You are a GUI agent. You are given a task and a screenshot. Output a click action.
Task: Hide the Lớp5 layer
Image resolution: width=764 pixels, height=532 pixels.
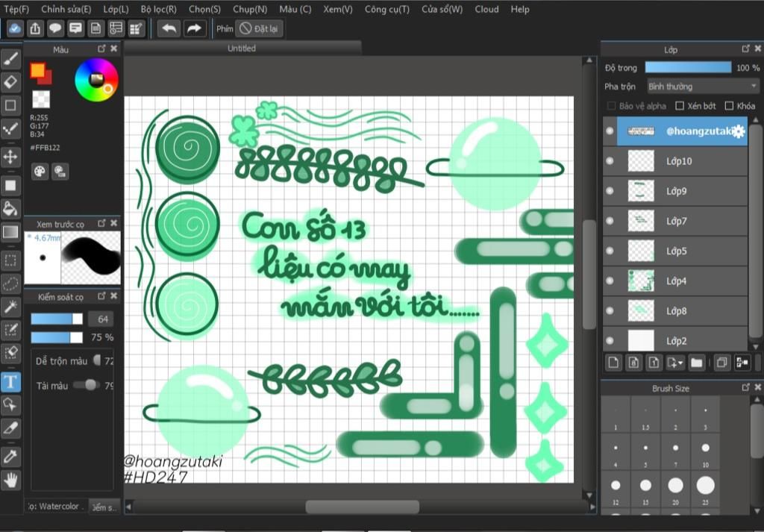point(610,251)
